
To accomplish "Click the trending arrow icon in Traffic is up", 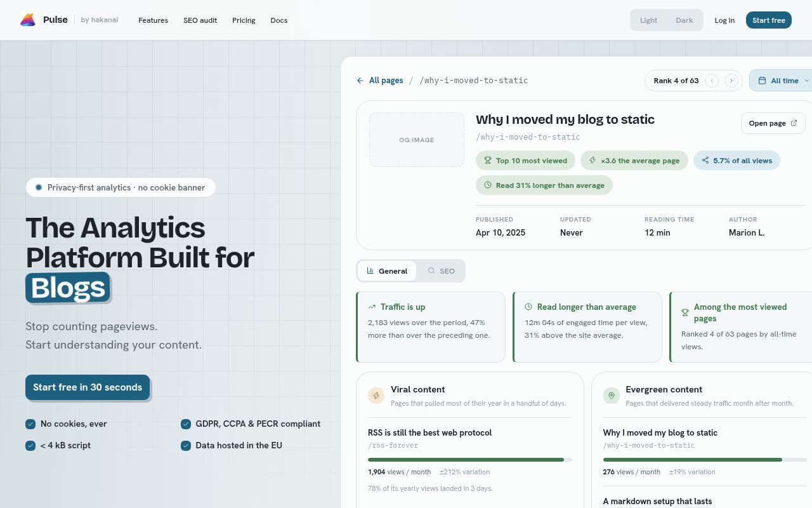I will 372,307.
